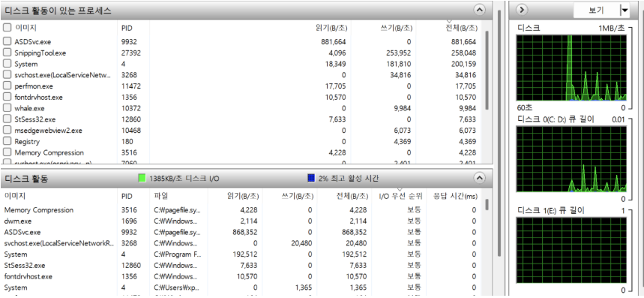This screenshot has width=644, height=298.
Task: Enable the svchost.exe LocalServiceNetw checkbox
Action: pyautogui.click(x=7, y=75)
